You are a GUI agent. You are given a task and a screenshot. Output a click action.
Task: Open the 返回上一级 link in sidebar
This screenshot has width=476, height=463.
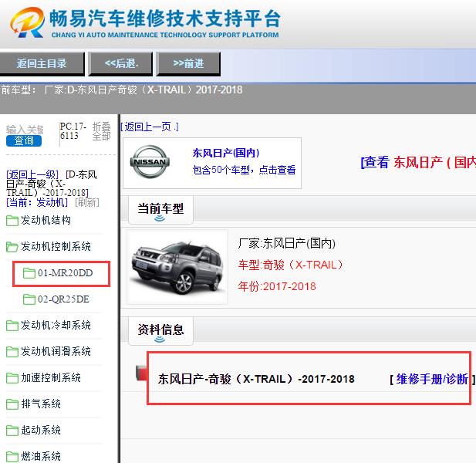tap(32, 175)
